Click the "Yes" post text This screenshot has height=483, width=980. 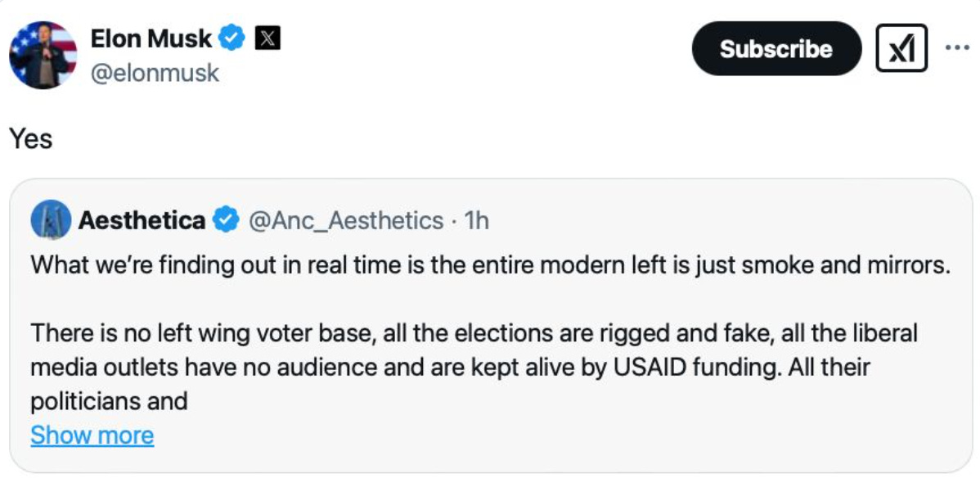[31, 139]
